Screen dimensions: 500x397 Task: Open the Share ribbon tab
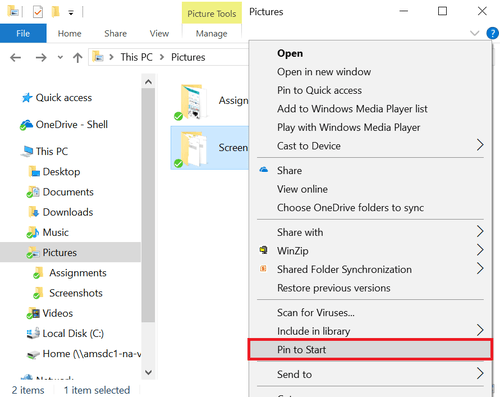point(115,33)
